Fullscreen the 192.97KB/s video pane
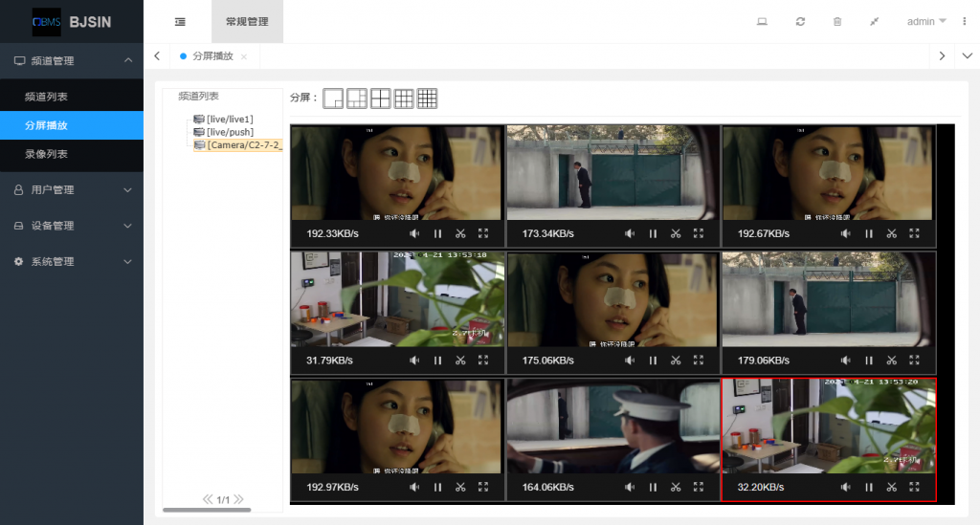This screenshot has width=980, height=525. click(483, 487)
